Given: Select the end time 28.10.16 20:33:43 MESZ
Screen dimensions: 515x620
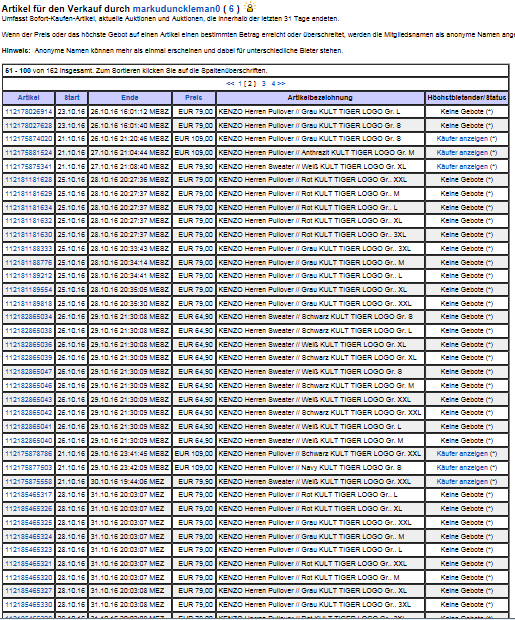Looking at the screenshot, I should (x=129, y=249).
